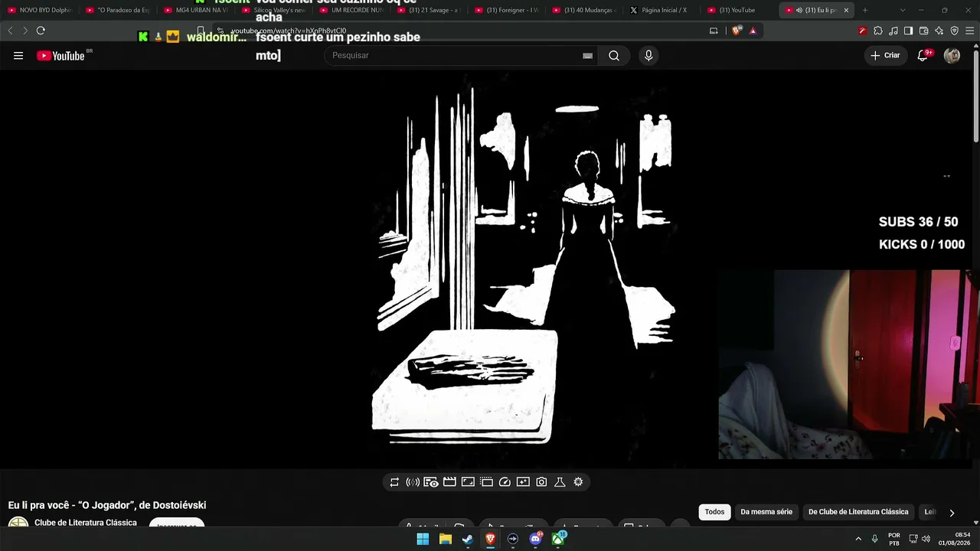Select the Da mesma série chip
The image size is (980, 551).
[x=766, y=512]
